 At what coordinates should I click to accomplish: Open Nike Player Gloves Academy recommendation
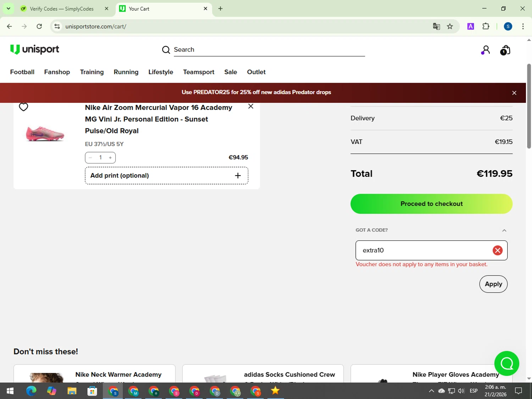point(456,375)
